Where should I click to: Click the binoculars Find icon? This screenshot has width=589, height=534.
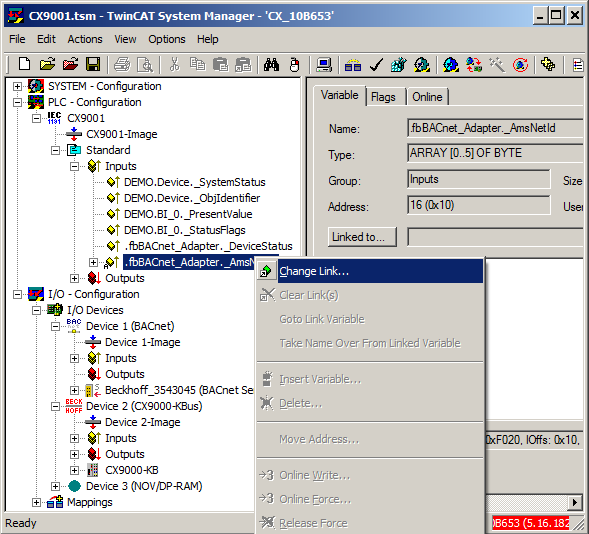[x=271, y=64]
